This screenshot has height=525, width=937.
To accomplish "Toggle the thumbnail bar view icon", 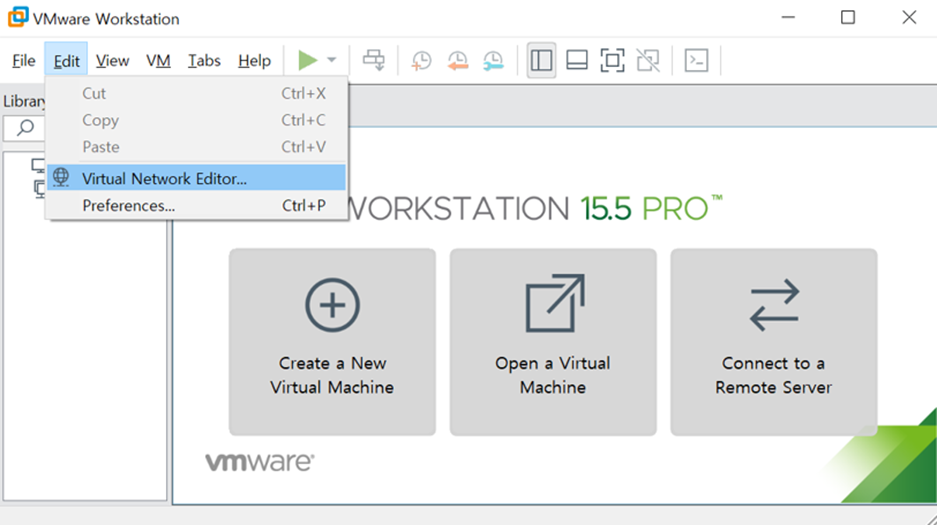I will (577, 60).
